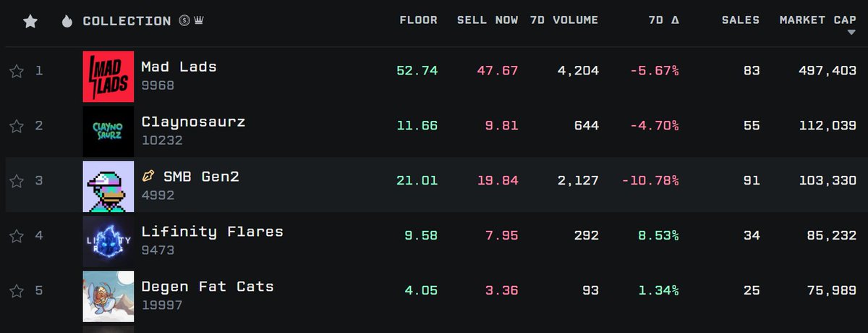Click SMB Gen2 7D volume 2,127
The height and width of the screenshot is (333, 868).
pos(578,180)
